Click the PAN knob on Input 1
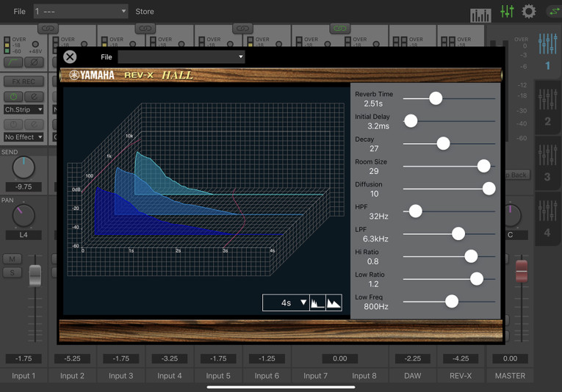 point(24,216)
